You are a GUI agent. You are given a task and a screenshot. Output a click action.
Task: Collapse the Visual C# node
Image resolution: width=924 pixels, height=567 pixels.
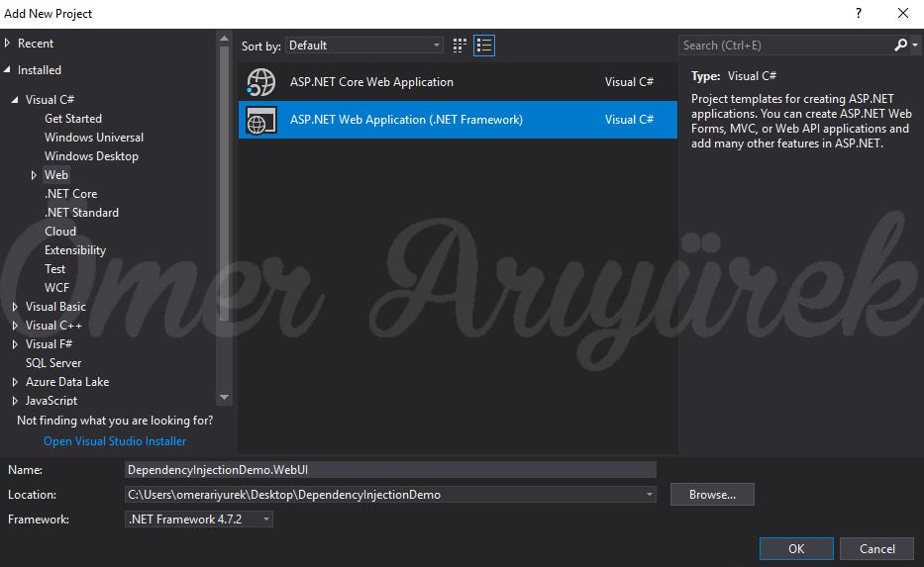tap(15, 100)
